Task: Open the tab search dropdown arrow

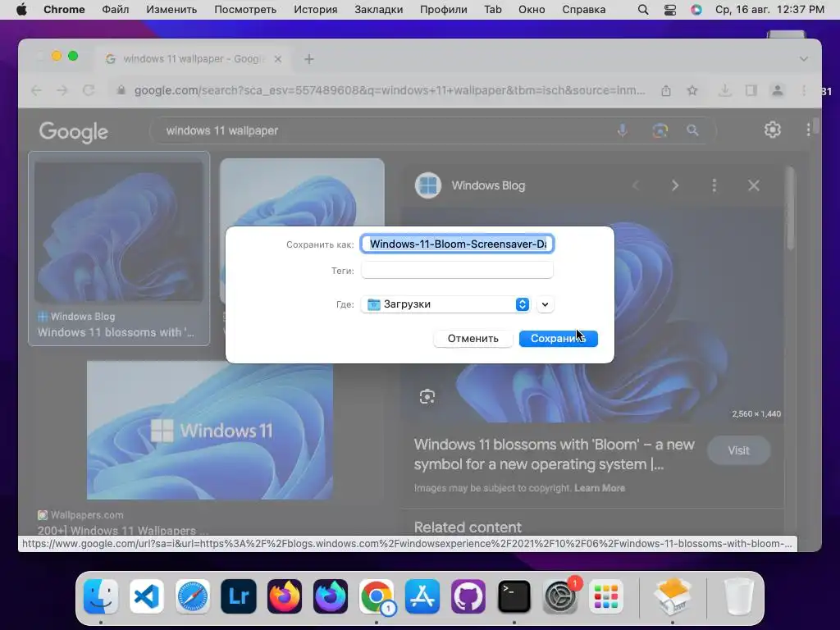Action: click(x=804, y=59)
